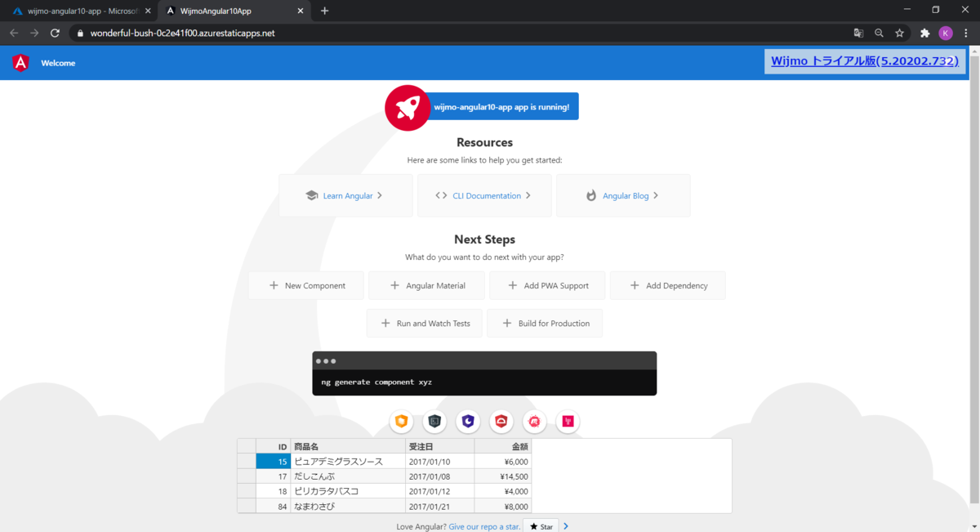The height and width of the screenshot is (532, 980).
Task: Click the pink Meetup splat icon
Action: tap(535, 422)
